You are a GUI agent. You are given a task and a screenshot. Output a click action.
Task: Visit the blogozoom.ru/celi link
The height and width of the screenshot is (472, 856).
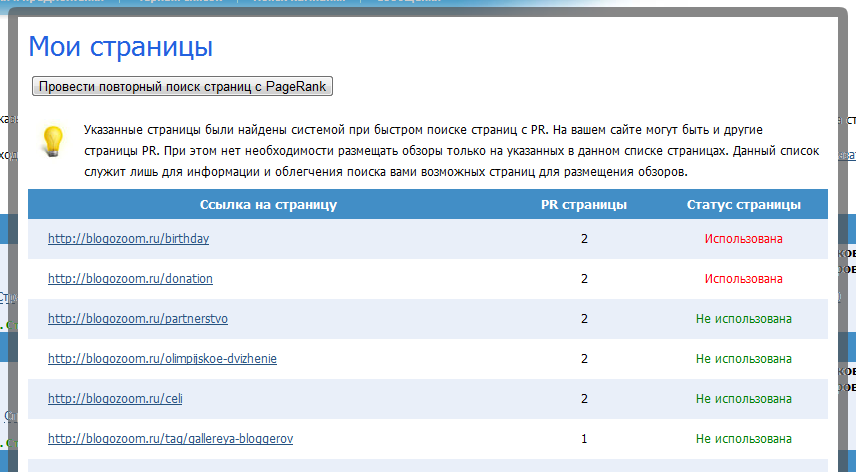[115, 399]
